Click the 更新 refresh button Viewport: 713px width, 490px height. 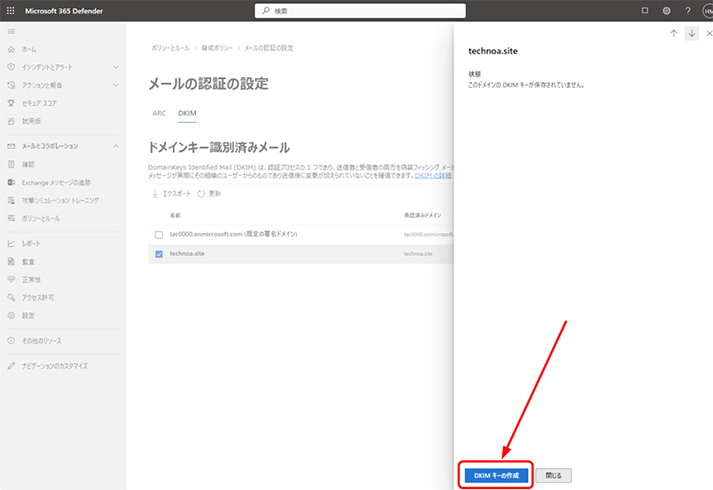[209, 194]
